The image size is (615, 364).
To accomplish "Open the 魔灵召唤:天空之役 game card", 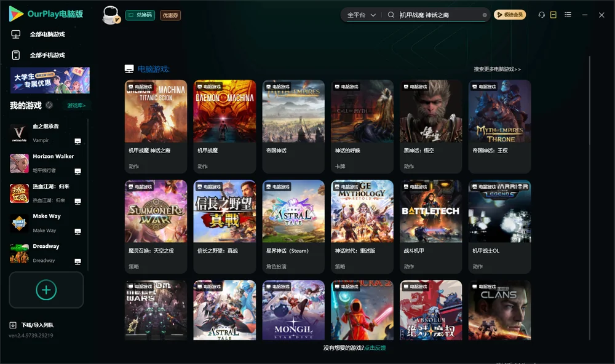I will coord(156,227).
